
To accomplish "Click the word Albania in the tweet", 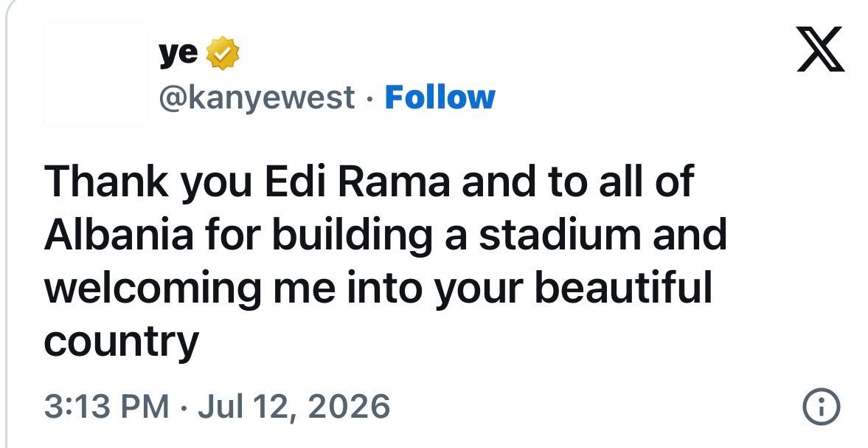I will [x=119, y=234].
